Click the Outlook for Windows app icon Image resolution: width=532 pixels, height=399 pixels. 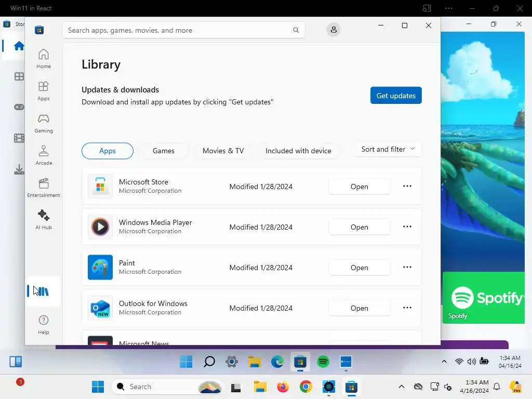tap(100, 308)
